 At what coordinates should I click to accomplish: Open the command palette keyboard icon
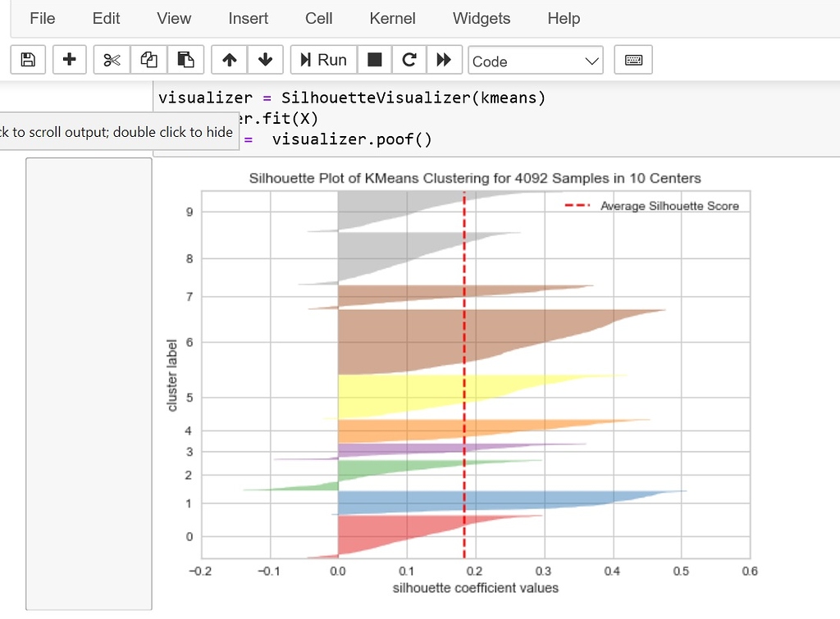[x=632, y=59]
